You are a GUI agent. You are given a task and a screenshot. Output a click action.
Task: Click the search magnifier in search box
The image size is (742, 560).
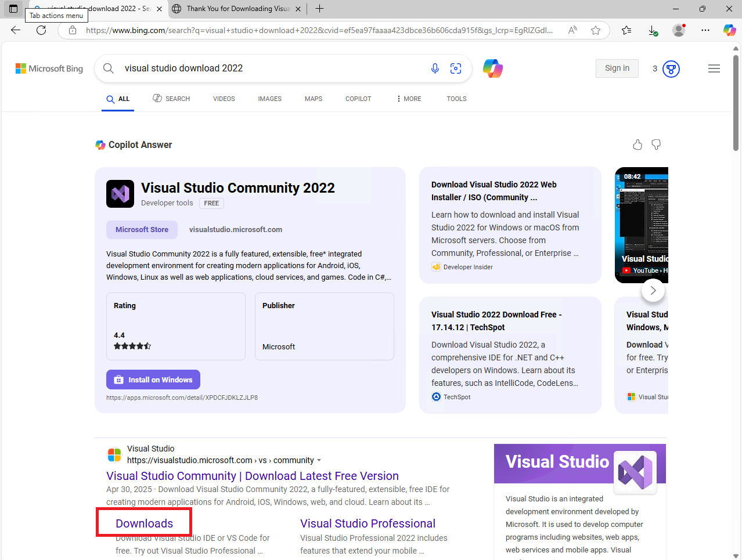109,68
